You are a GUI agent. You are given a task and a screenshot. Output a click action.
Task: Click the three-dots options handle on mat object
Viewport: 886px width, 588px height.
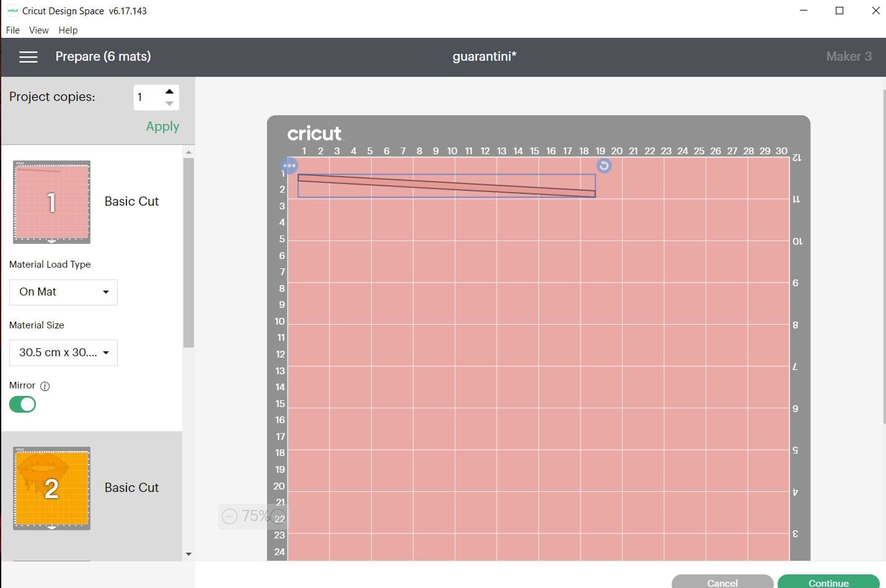pyautogui.click(x=289, y=165)
